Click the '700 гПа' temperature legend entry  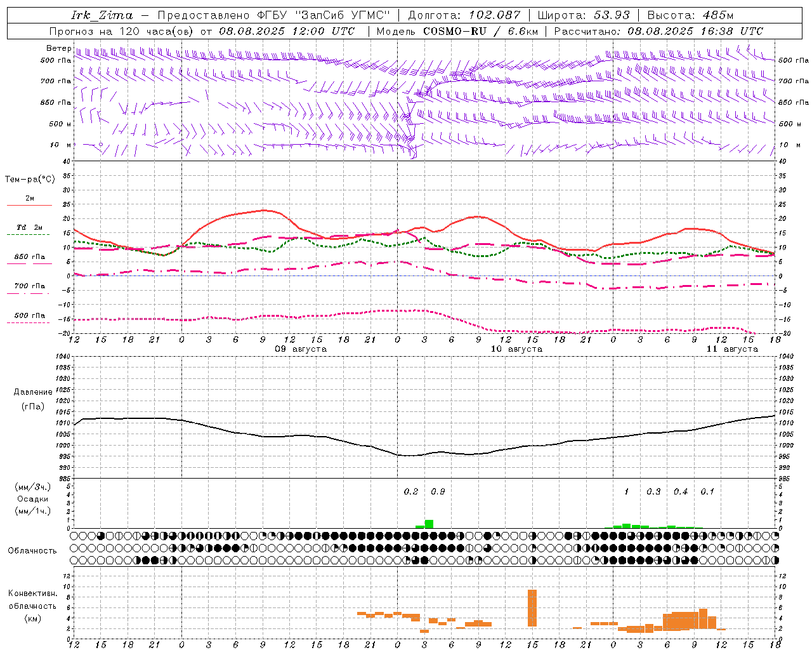[x=30, y=286]
